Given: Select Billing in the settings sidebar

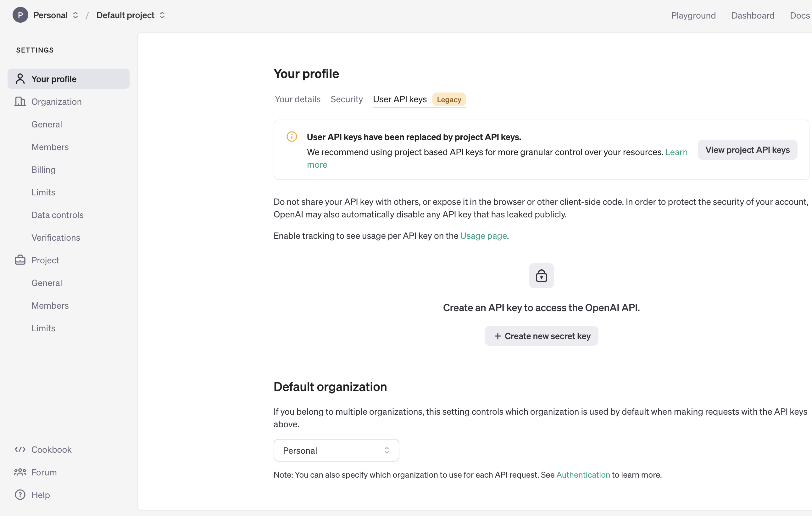Looking at the screenshot, I should [x=43, y=169].
